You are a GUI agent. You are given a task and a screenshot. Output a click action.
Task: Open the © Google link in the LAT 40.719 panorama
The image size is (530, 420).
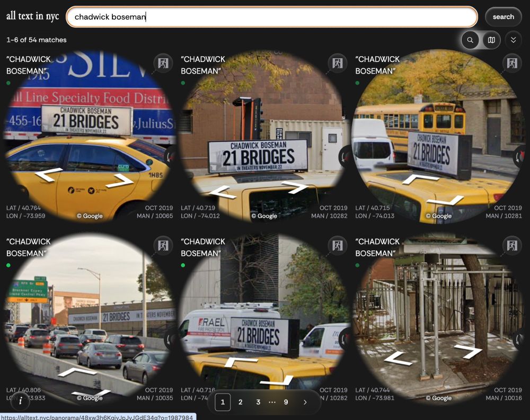[x=264, y=216]
